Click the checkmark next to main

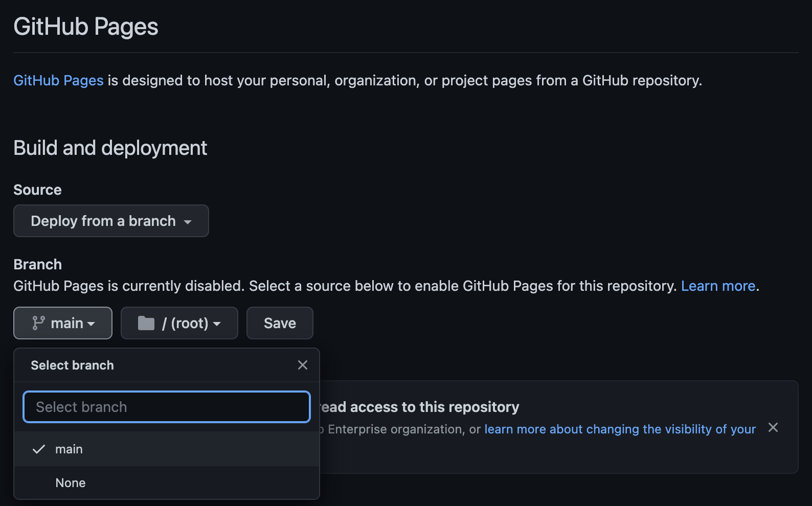pos(39,449)
